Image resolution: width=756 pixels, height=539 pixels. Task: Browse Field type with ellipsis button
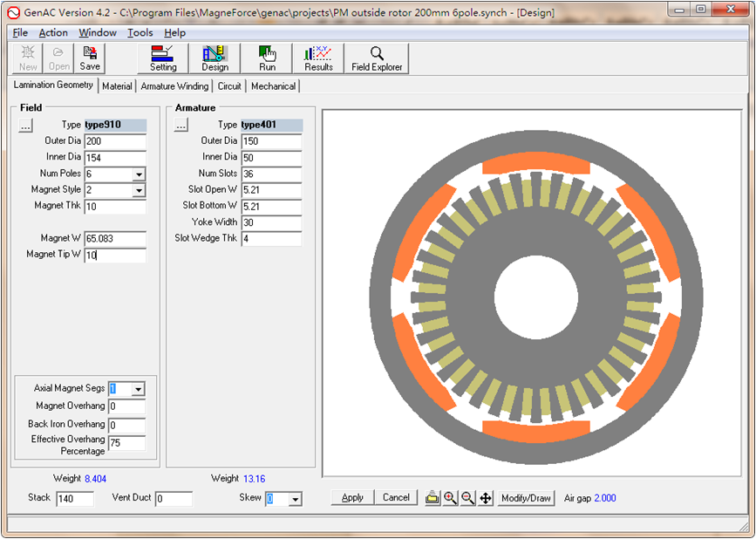pos(25,126)
